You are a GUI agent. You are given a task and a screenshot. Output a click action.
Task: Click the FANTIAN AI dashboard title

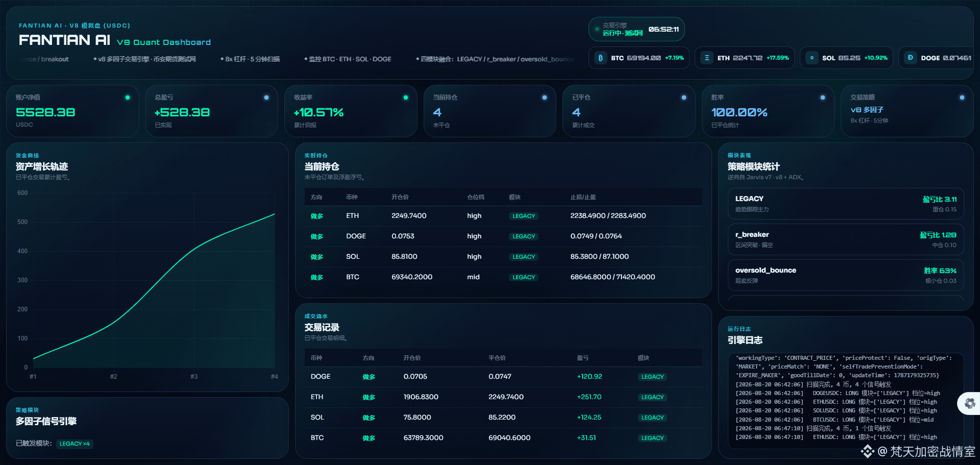tap(64, 40)
